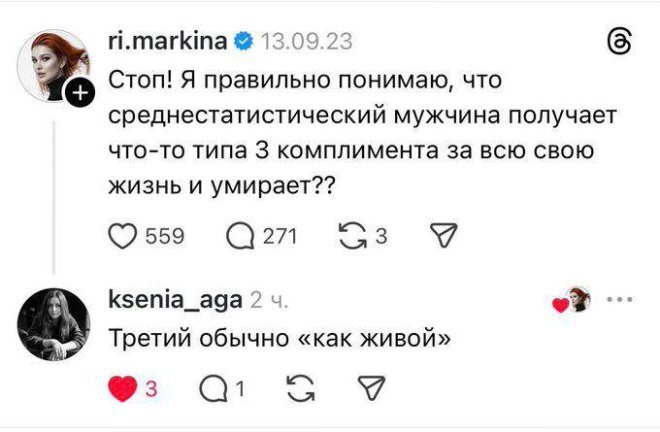Viewport: 660px width, 432px height.
Task: Open ksenia_aga's profile picture
Action: 53,321
